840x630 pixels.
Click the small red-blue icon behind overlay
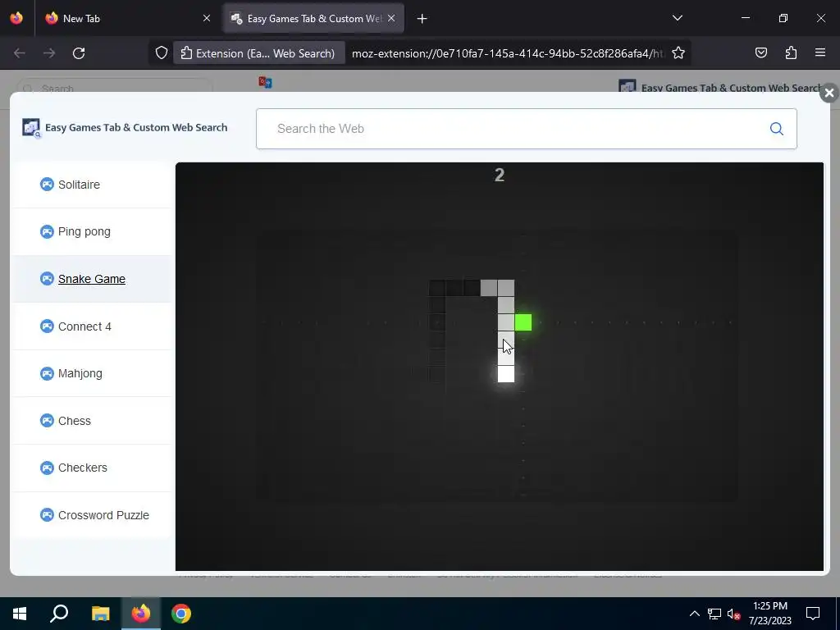pos(265,82)
